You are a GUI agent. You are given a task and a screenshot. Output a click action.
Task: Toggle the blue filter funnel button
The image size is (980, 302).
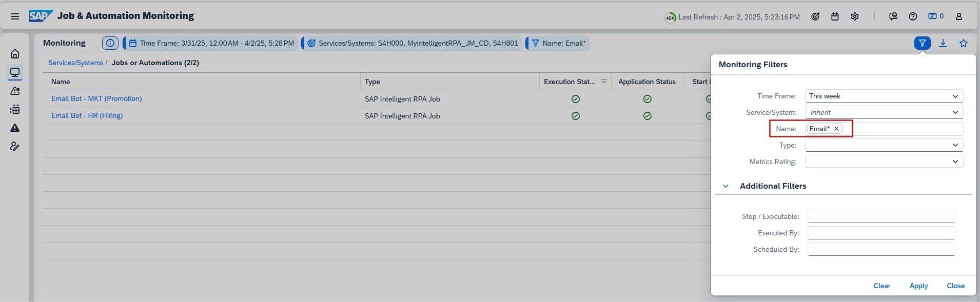pyautogui.click(x=922, y=43)
